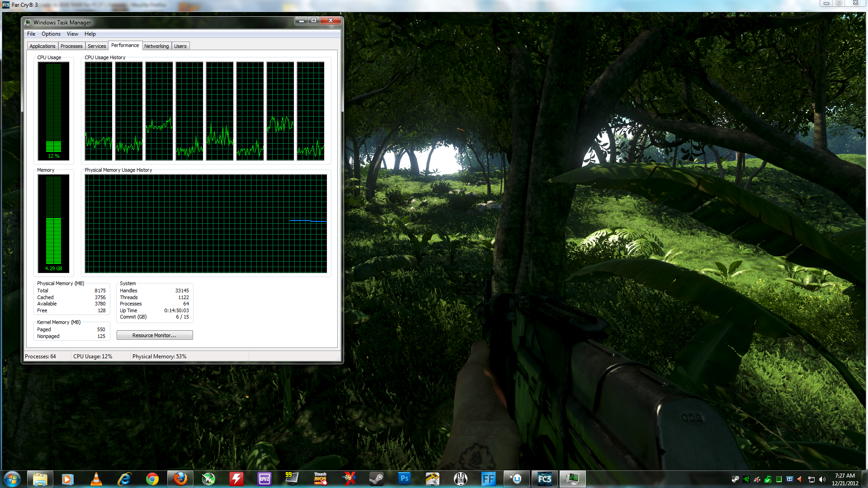Launch the red lightning-bolt taskbar app

(236, 479)
